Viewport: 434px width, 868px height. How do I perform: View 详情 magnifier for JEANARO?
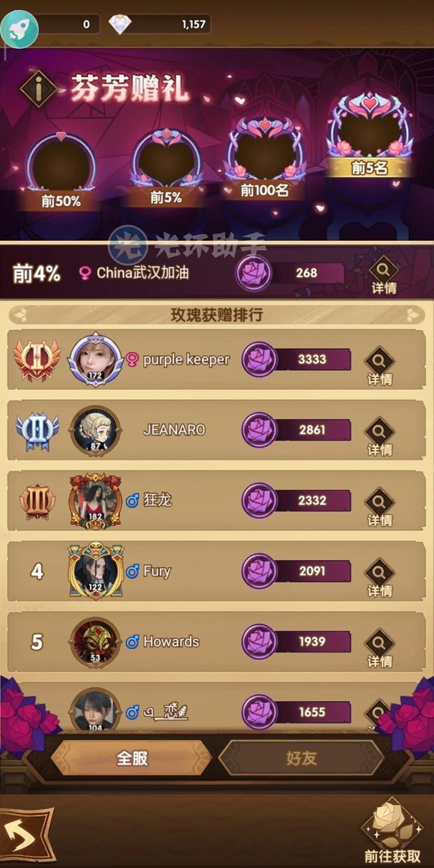coord(380,437)
